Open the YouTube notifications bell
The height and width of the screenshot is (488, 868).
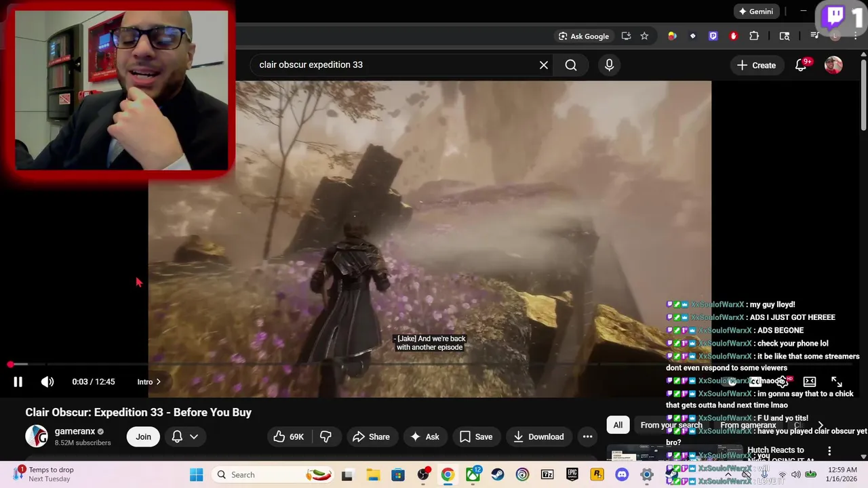[802, 65]
